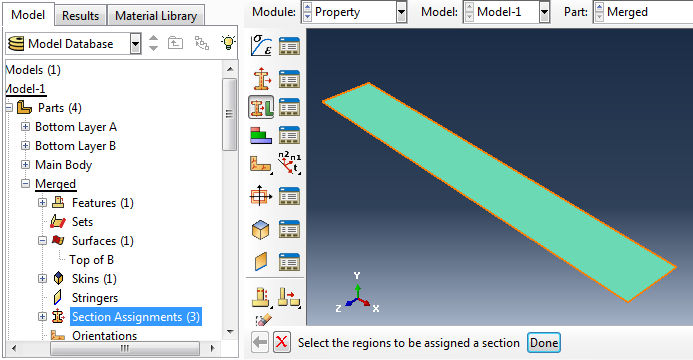Viewport: 693px width, 360px height.
Task: Click the tree scroll-down arrow
Action: click(x=230, y=332)
